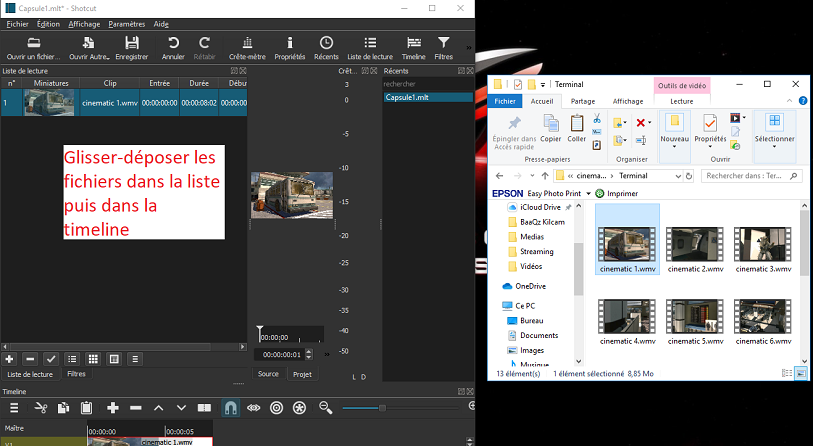Split at playhead in timeline toolbar

204,408
